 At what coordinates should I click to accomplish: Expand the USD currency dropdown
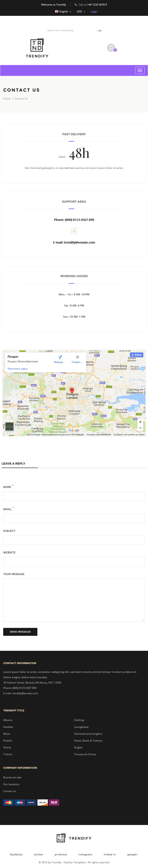click(x=81, y=12)
